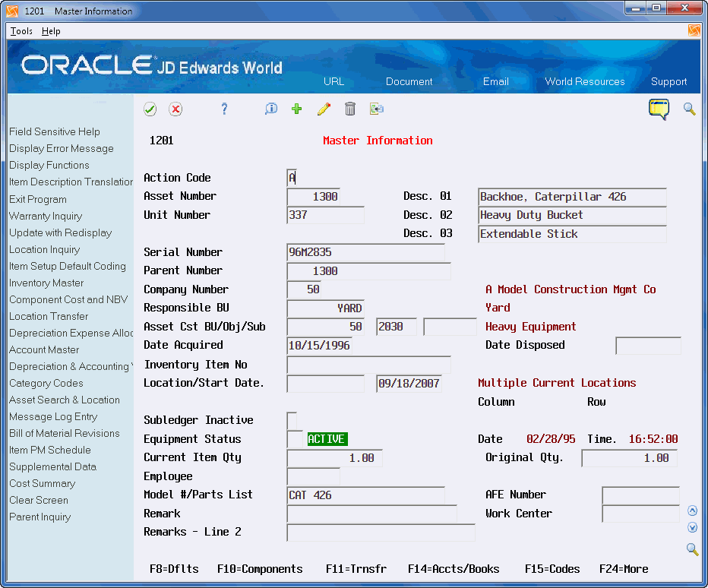Click the down-arrow next page icon
This screenshot has height=588, width=708.
(x=691, y=527)
